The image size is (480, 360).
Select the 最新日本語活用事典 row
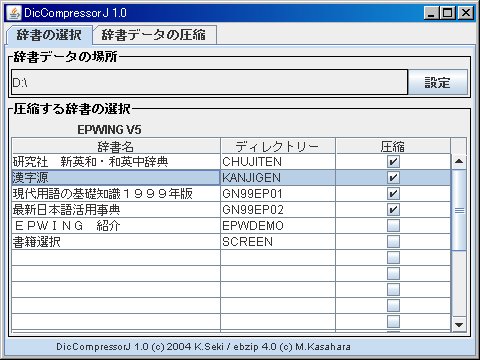(231, 210)
